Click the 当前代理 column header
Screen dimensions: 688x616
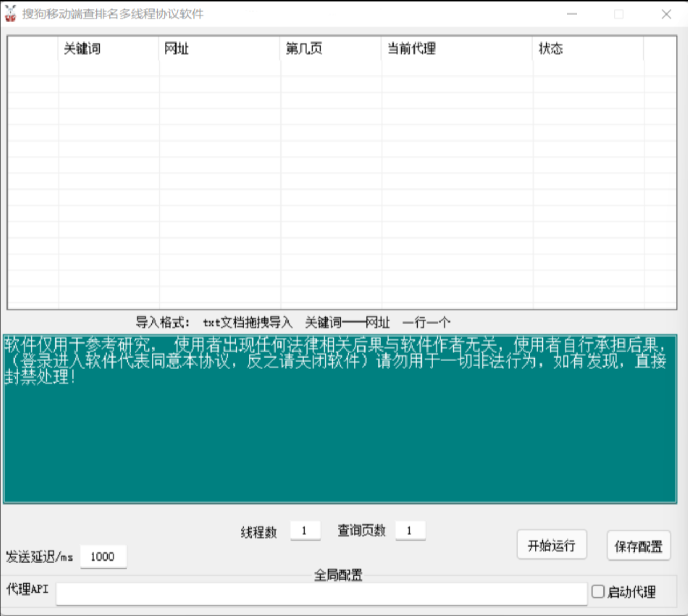coord(457,49)
